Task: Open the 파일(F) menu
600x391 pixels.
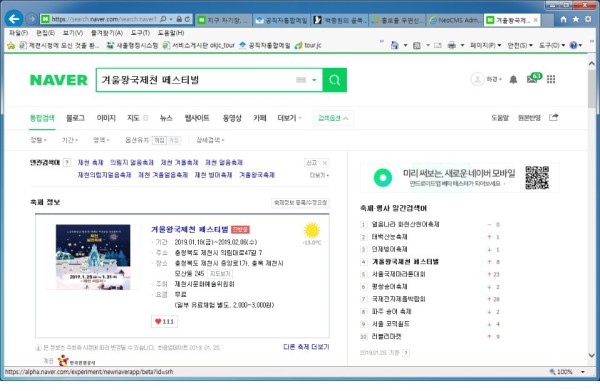Action: pos(18,33)
